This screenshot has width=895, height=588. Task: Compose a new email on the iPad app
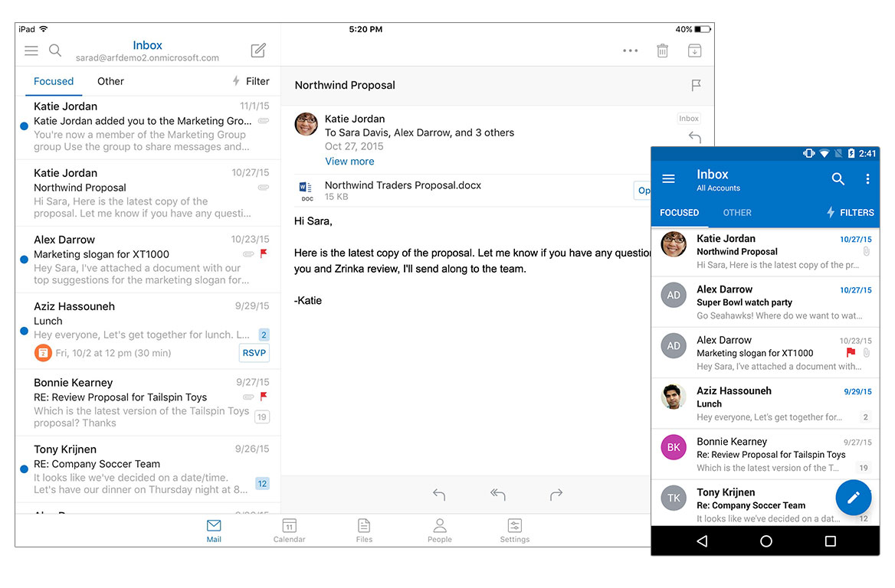pos(257,50)
